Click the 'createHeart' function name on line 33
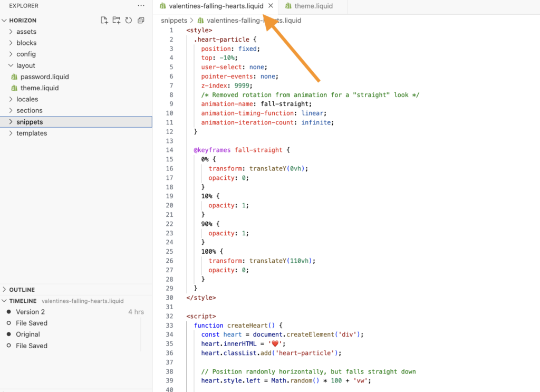This screenshot has width=540, height=392. [x=247, y=326]
